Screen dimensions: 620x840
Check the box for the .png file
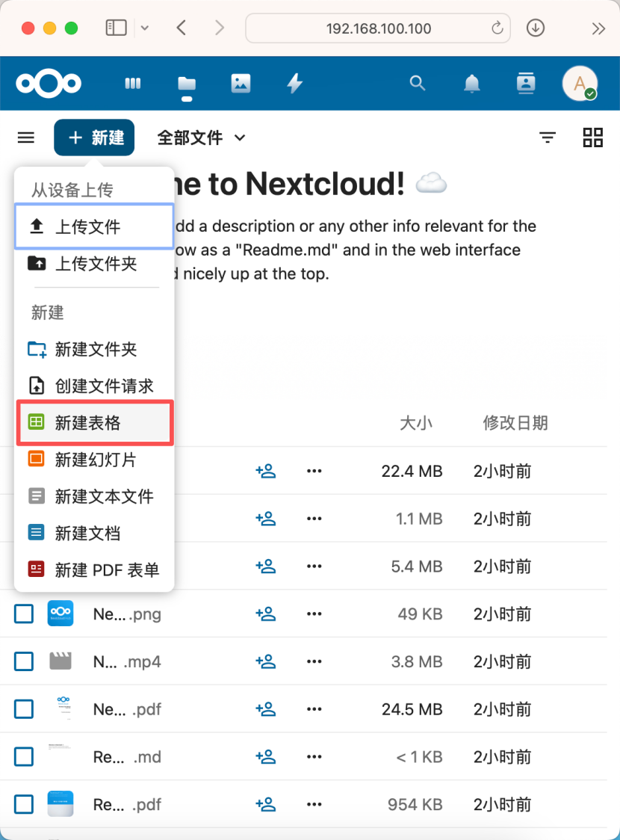click(x=24, y=614)
